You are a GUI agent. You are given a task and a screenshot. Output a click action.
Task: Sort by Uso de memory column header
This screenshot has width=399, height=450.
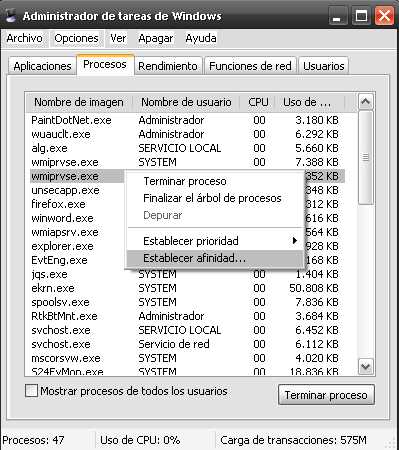tap(309, 102)
